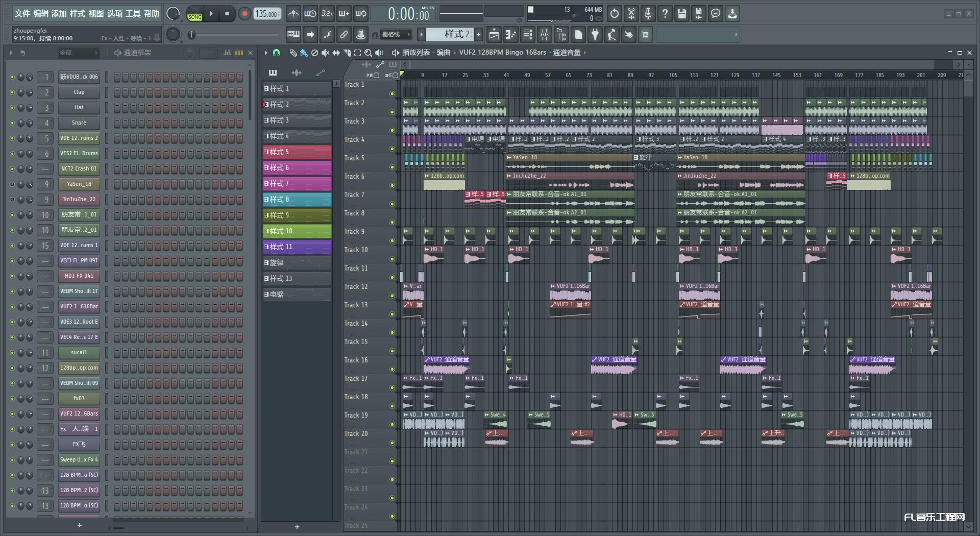980x536 pixels.
Task: Open typing keyboard to piano icon
Action: (x=293, y=35)
